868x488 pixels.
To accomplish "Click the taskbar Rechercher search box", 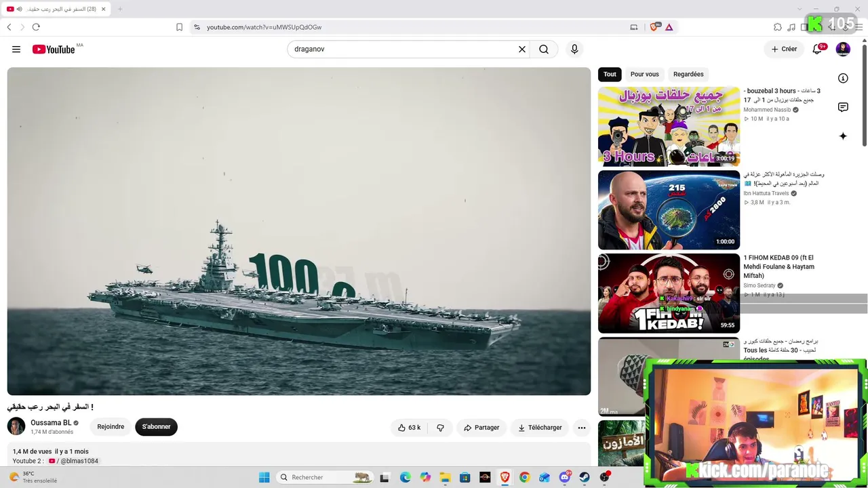I will coord(326,477).
